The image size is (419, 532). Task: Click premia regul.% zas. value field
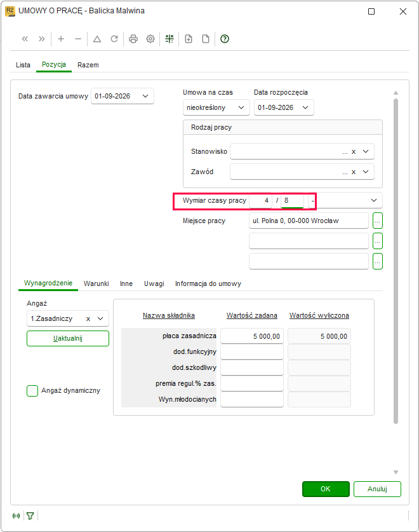pos(252,384)
